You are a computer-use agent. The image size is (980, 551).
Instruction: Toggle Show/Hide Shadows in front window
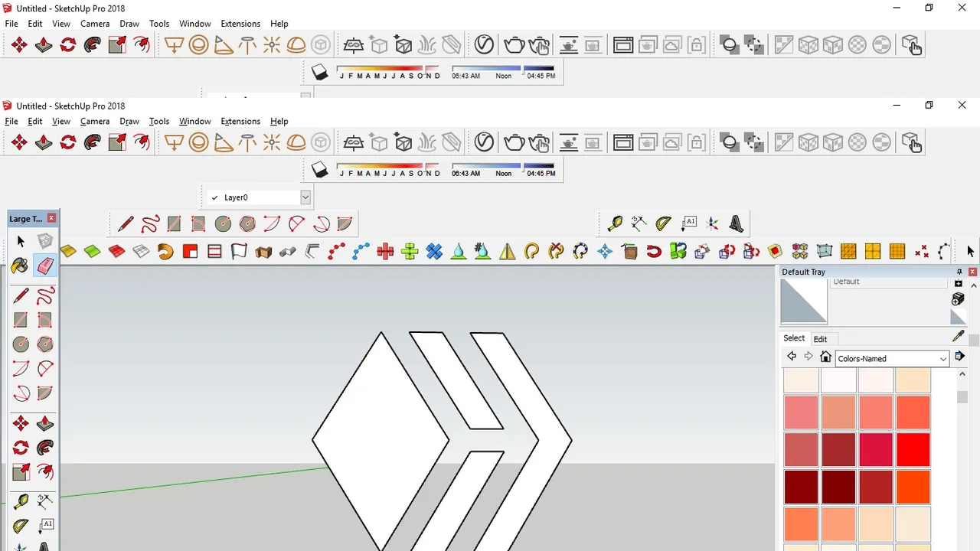tap(320, 170)
